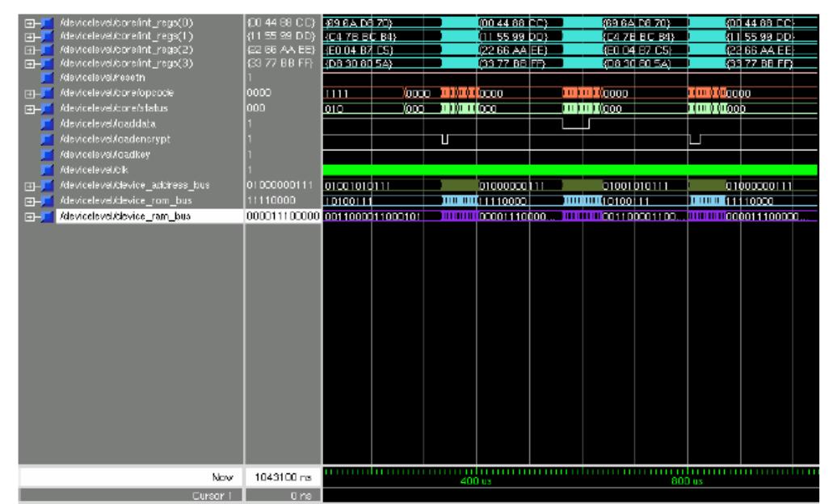Click the {00 44 88 CC} value cell
The height and width of the screenshot is (504, 833).
281,23
